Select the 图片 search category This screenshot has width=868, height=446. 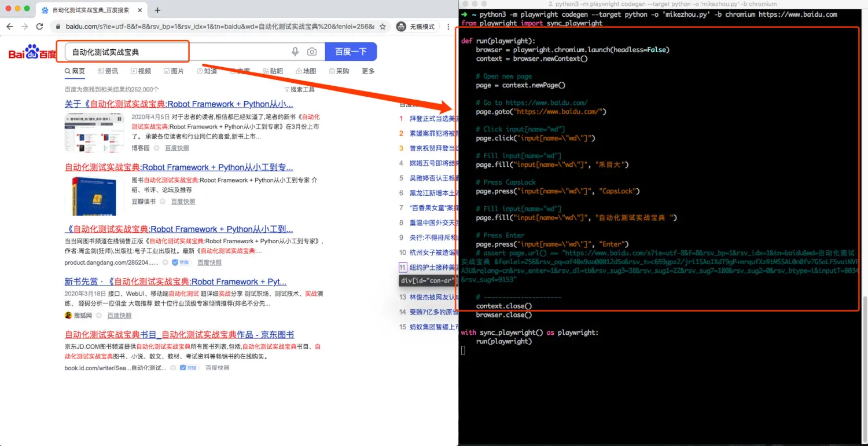coord(174,71)
